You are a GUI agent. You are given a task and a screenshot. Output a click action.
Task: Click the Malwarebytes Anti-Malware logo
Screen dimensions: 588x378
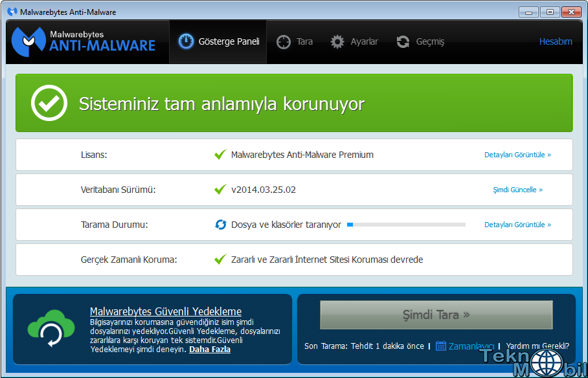pos(84,41)
